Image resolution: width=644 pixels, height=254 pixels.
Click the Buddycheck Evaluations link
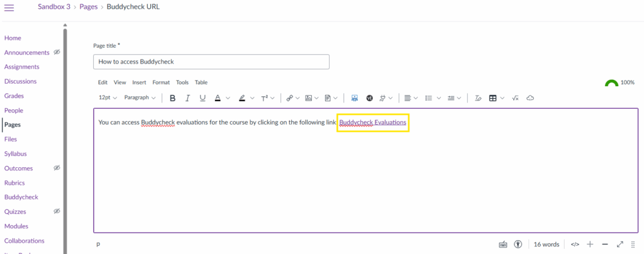[372, 122]
